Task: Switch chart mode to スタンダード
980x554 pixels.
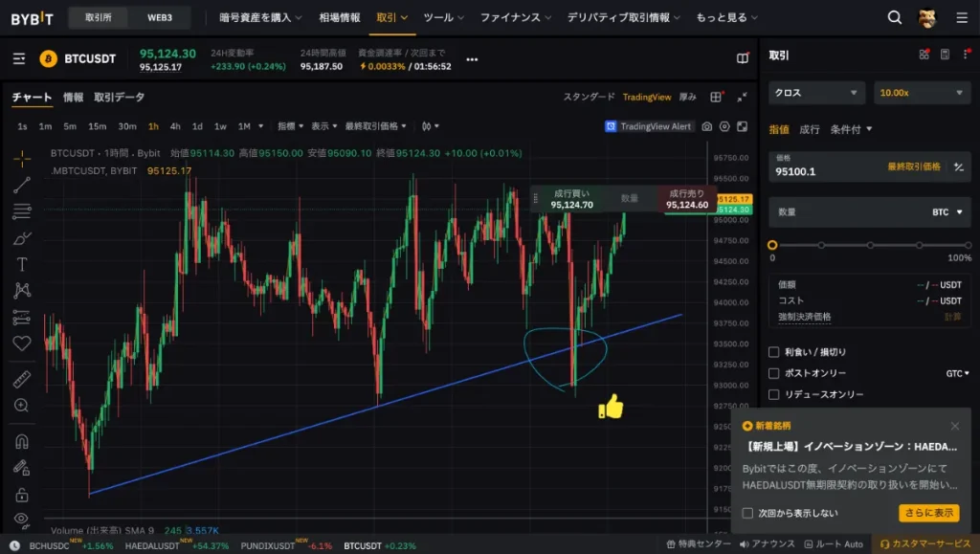Action: (x=589, y=97)
